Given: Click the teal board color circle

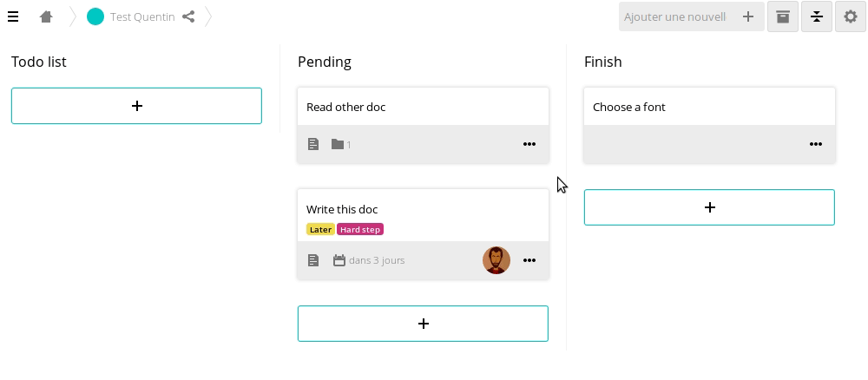Looking at the screenshot, I should (95, 16).
